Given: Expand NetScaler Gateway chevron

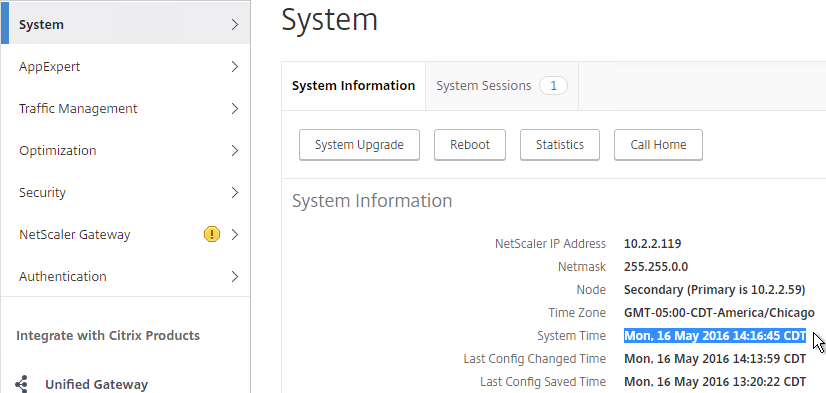Looking at the screenshot, I should tap(235, 234).
